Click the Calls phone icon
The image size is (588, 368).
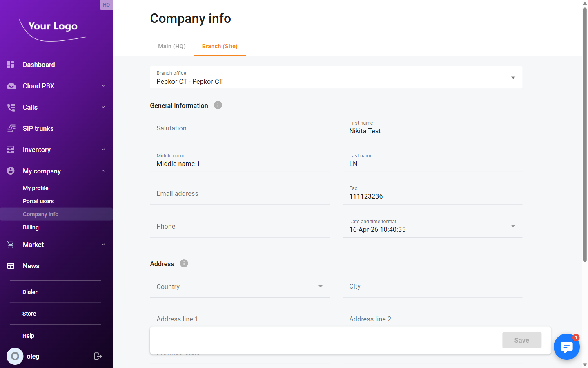pyautogui.click(x=11, y=107)
